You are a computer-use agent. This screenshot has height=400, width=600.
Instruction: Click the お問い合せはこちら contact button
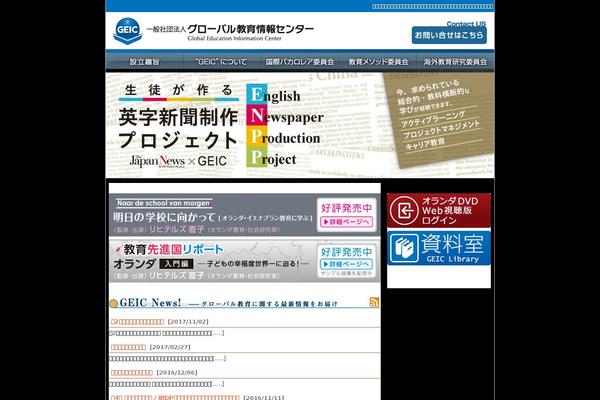point(449,35)
